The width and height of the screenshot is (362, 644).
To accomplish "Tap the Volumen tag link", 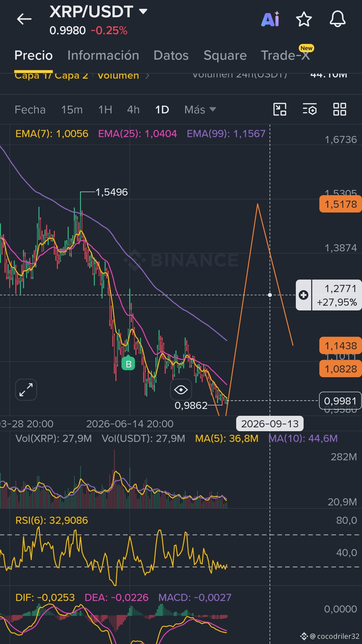I will [x=118, y=76].
